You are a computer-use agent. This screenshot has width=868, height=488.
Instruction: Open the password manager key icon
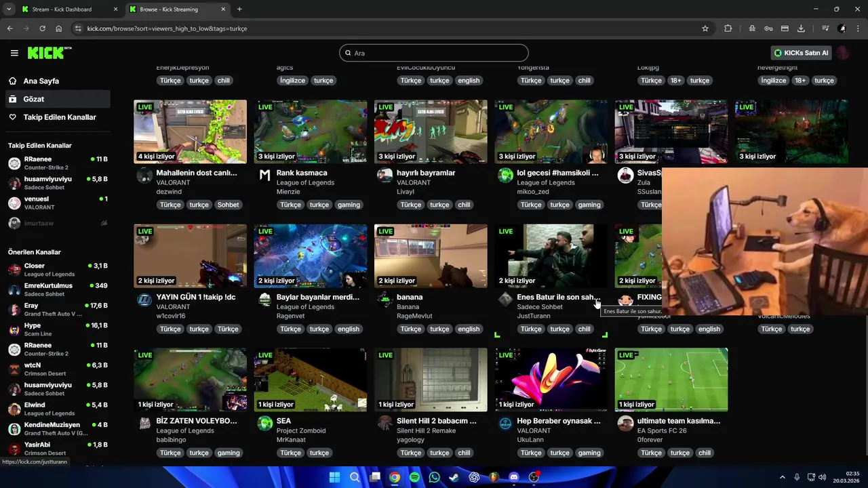pos(768,28)
